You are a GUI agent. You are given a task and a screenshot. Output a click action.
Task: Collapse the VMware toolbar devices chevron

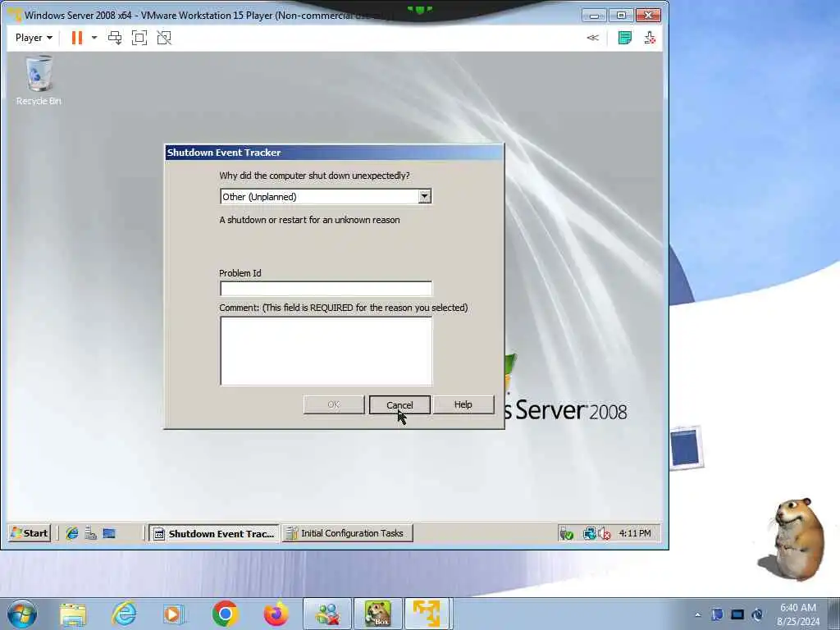coord(592,38)
